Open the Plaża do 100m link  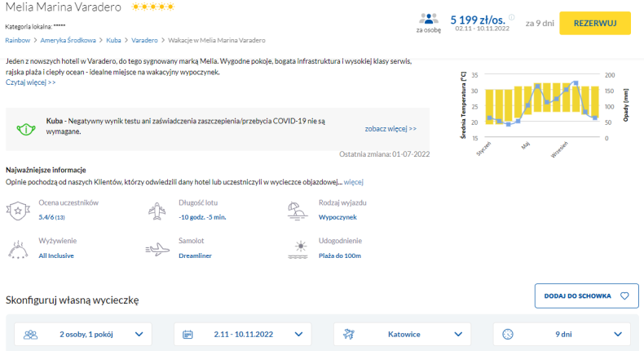(340, 255)
